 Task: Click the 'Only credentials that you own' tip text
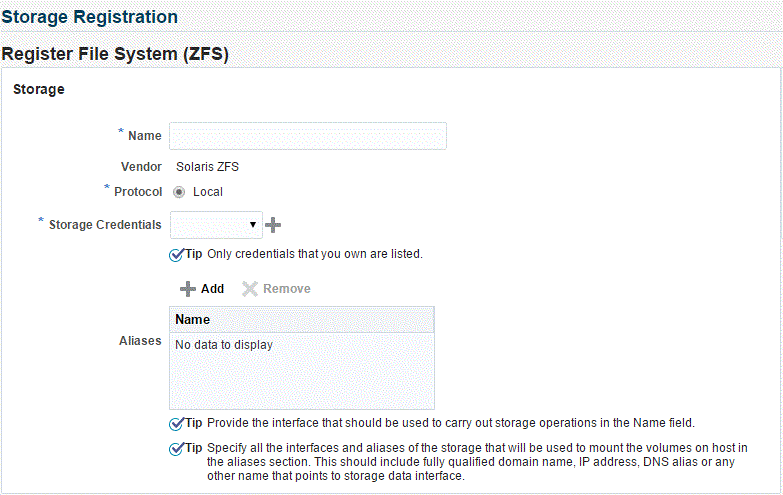pyautogui.click(x=314, y=254)
